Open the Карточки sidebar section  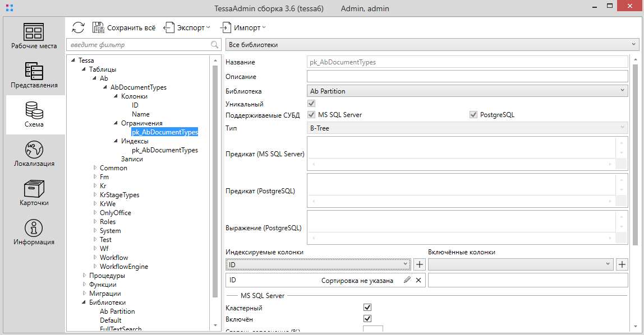(x=34, y=193)
